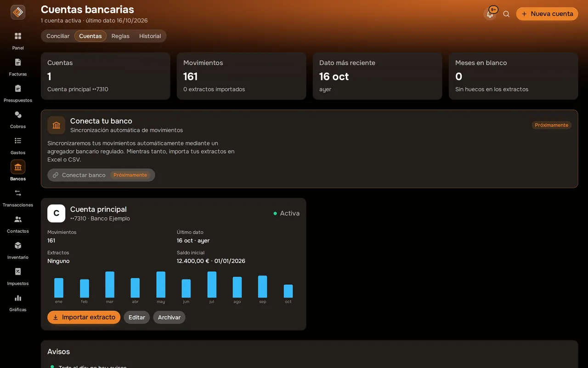
Task: Open the Gráficas sidebar icon
Action: pos(18,298)
